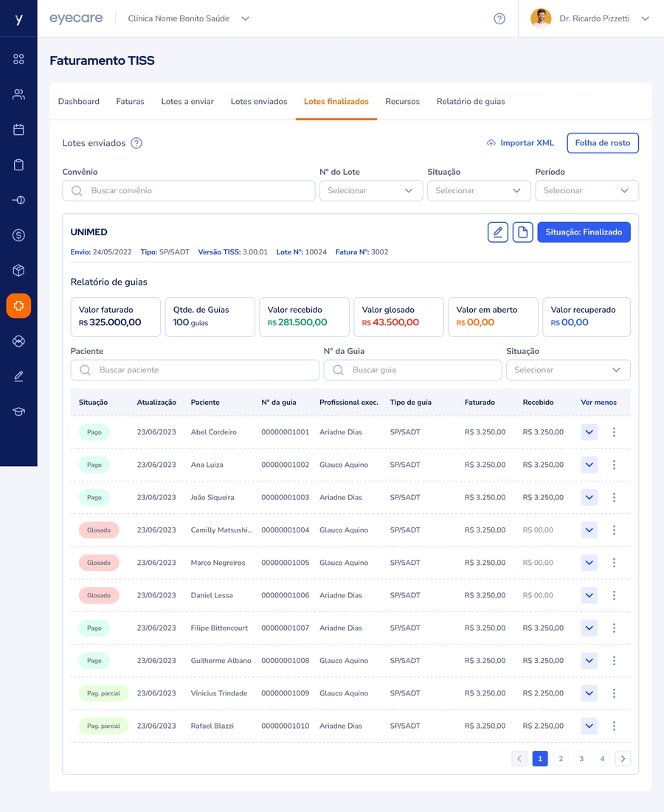
Task: Click the Folha de rosto button
Action: [x=602, y=143]
